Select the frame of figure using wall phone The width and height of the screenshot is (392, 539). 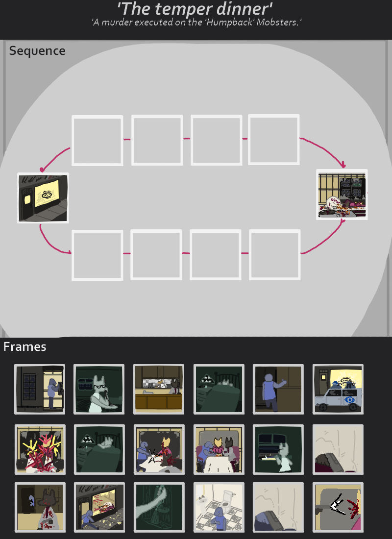click(x=40, y=389)
